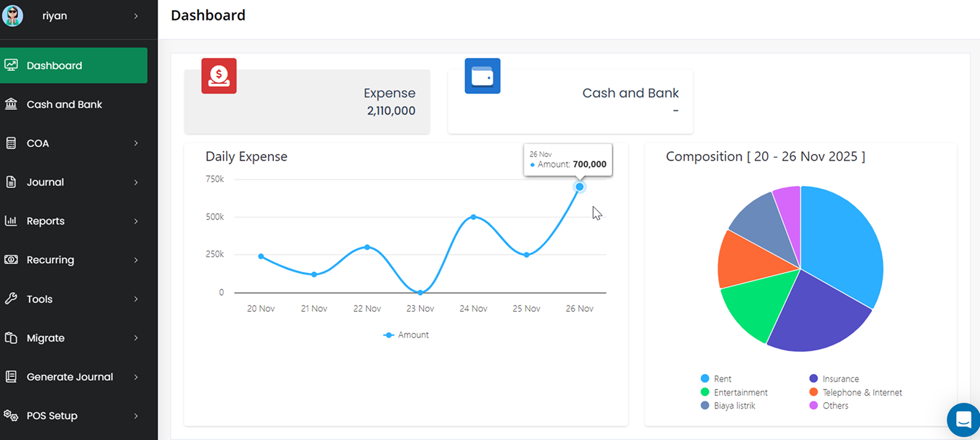The height and width of the screenshot is (440, 980).
Task: Open the Cash and Bank summary card
Action: point(570,102)
